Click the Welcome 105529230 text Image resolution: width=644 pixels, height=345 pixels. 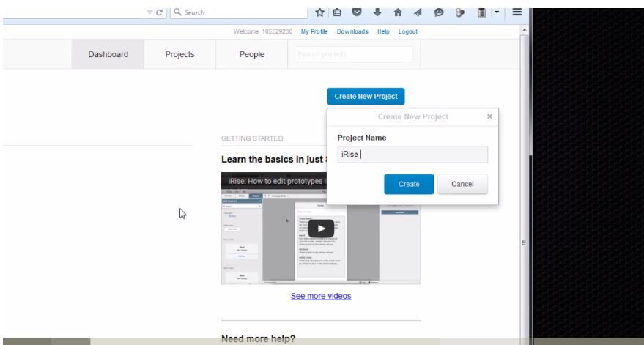pyautogui.click(x=263, y=31)
